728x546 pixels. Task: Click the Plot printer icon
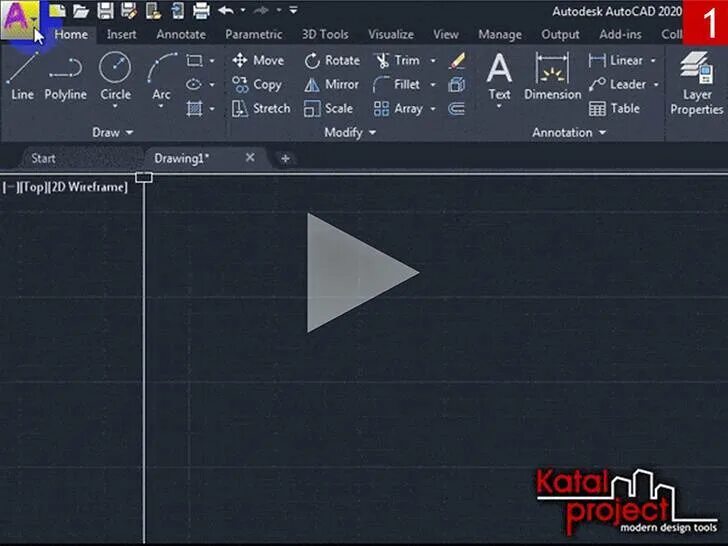pos(201,10)
